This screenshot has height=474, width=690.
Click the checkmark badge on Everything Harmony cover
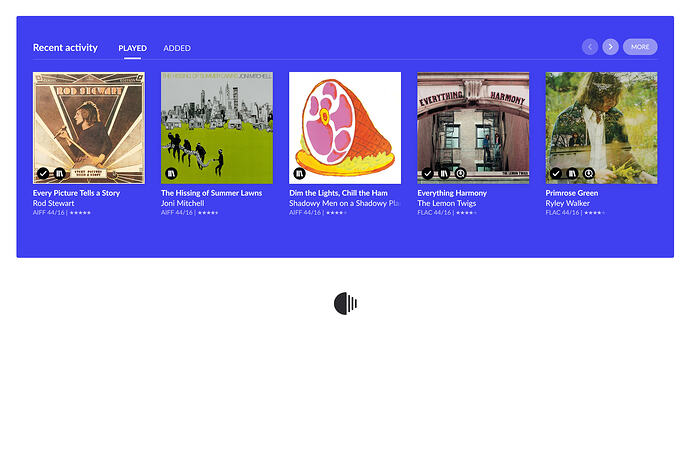pos(428,173)
